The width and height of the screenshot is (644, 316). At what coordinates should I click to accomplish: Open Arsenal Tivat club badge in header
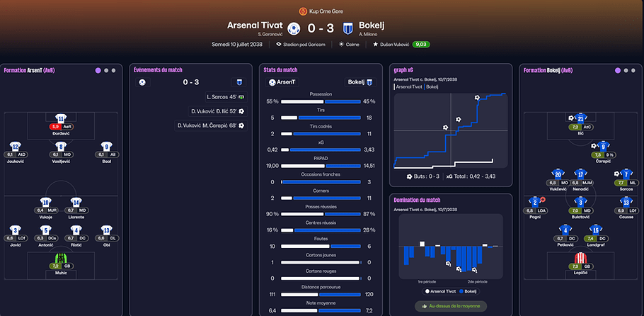[x=294, y=28]
